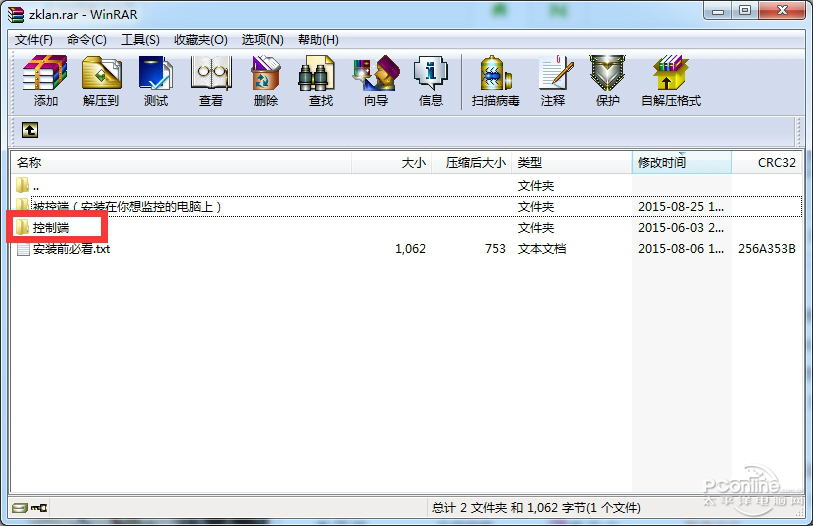This screenshot has width=813, height=526.
Task: Click the 自解压格式 (SFX) icon
Action: (670, 73)
